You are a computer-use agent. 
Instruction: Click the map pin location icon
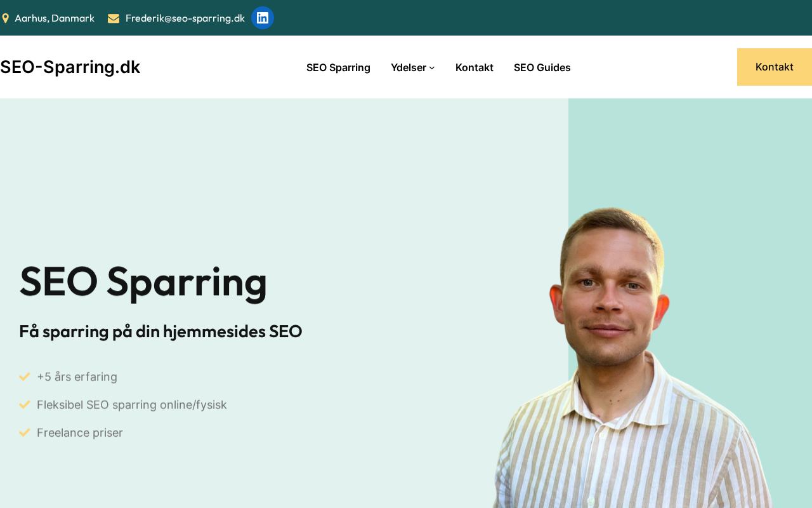6,18
